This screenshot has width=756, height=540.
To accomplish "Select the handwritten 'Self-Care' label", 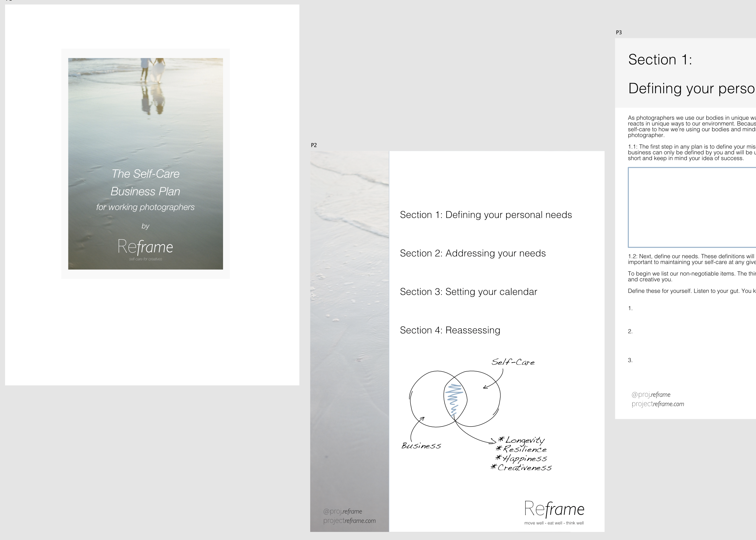I will point(513,362).
